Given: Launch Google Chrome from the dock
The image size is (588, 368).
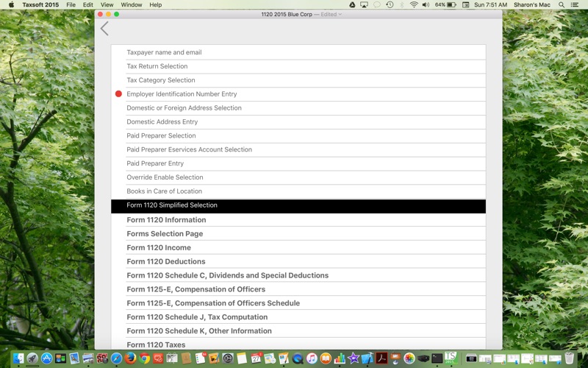Looking at the screenshot, I should pos(144,358).
